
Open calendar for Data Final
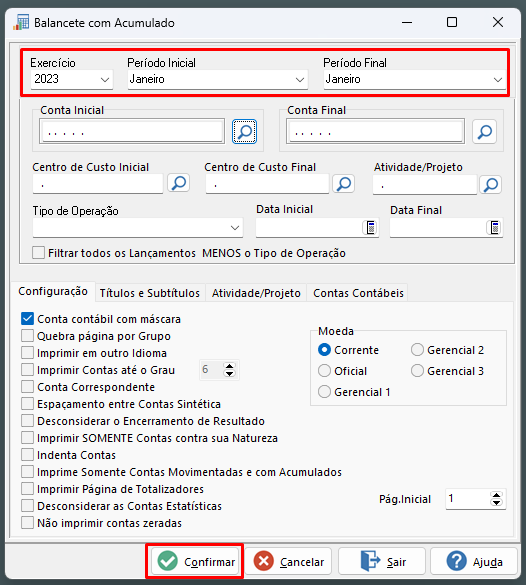[x=494, y=227]
